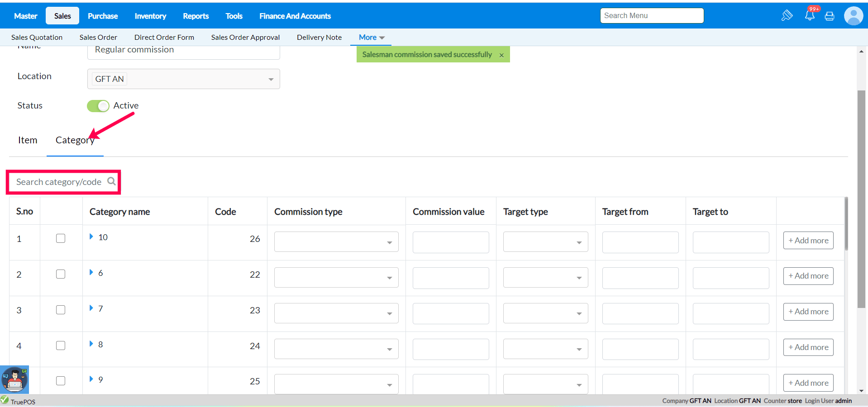Click Target from field for code 22
This screenshot has width=868, height=407.
[640, 278]
